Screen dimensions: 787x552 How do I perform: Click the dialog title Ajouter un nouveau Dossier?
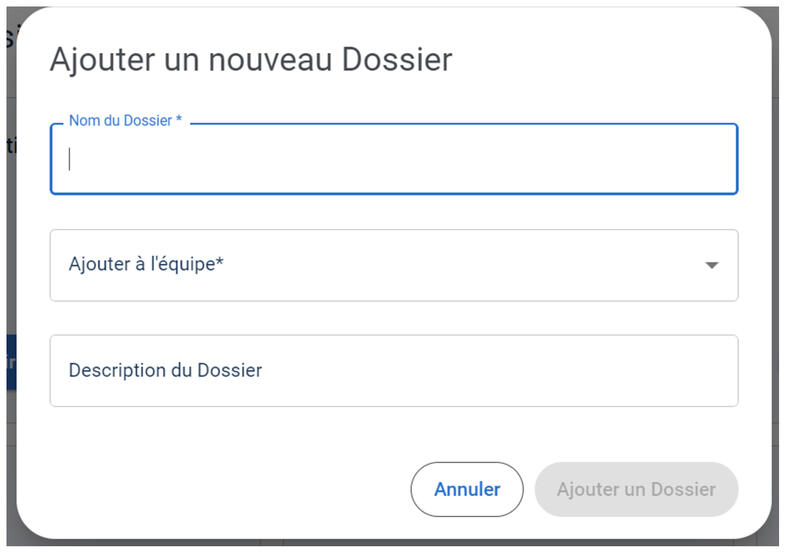(x=251, y=60)
